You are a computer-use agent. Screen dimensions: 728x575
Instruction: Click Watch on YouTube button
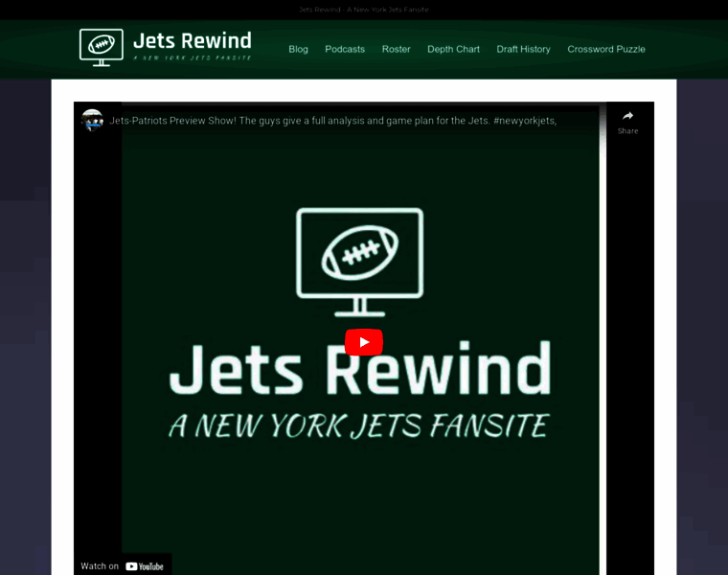coord(123,565)
